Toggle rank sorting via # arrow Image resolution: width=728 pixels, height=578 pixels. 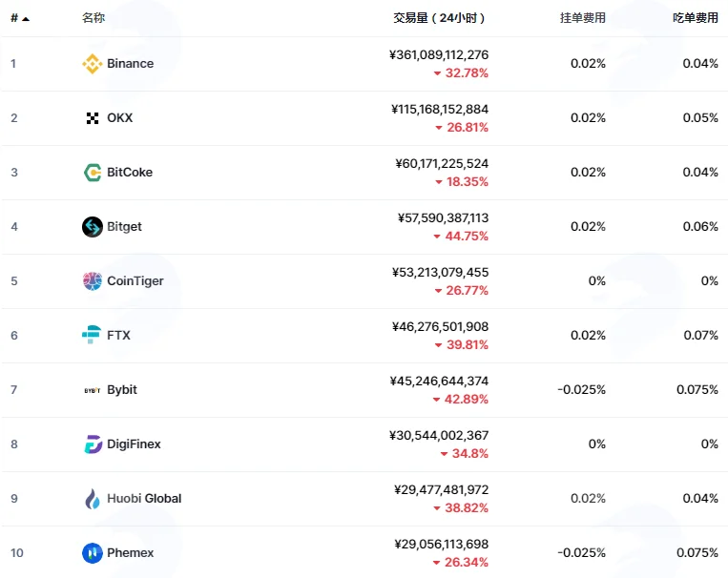click(x=20, y=18)
